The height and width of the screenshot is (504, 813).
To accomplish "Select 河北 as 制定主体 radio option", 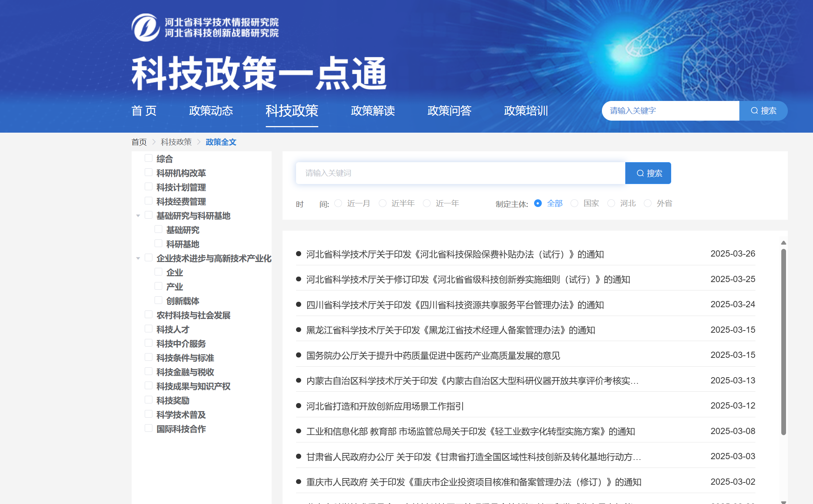I will pos(611,203).
